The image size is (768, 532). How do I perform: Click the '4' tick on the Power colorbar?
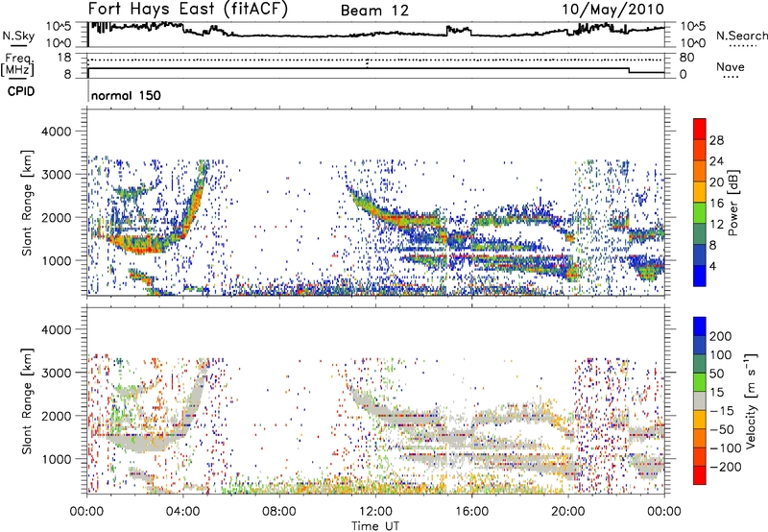712,267
